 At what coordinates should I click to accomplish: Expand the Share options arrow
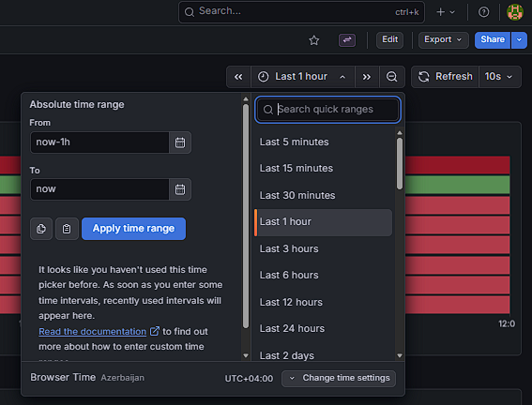[519, 40]
